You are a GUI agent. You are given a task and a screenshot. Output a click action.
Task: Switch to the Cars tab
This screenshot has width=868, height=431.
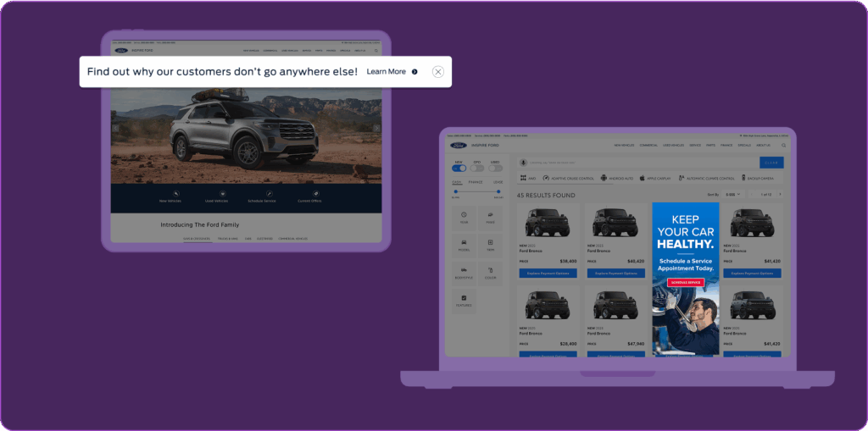[248, 239]
